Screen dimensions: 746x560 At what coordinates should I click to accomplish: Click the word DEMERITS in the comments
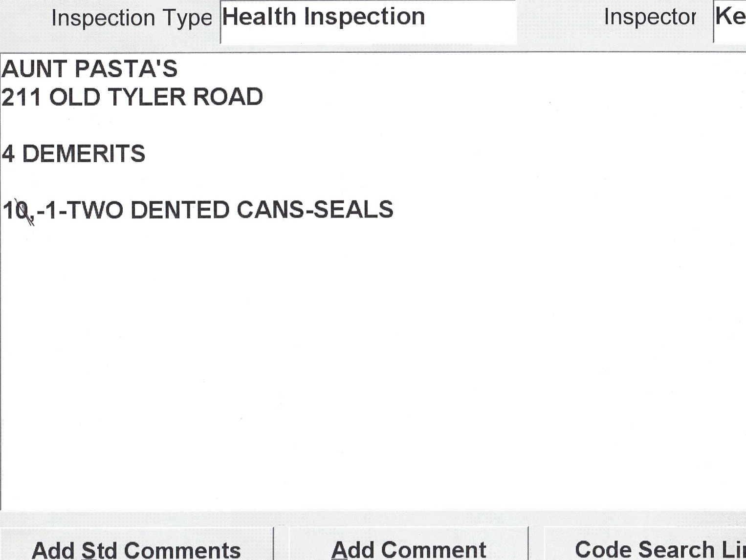pos(84,154)
